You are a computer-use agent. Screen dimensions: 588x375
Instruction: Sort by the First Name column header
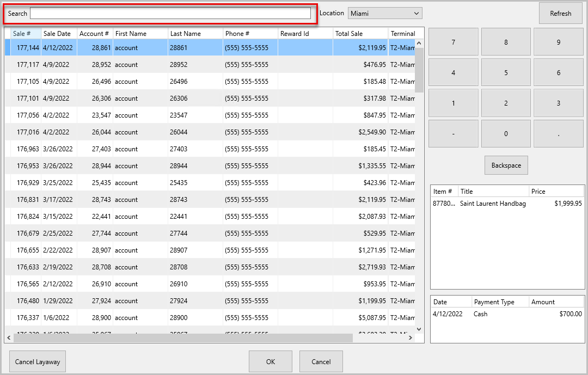[140, 33]
